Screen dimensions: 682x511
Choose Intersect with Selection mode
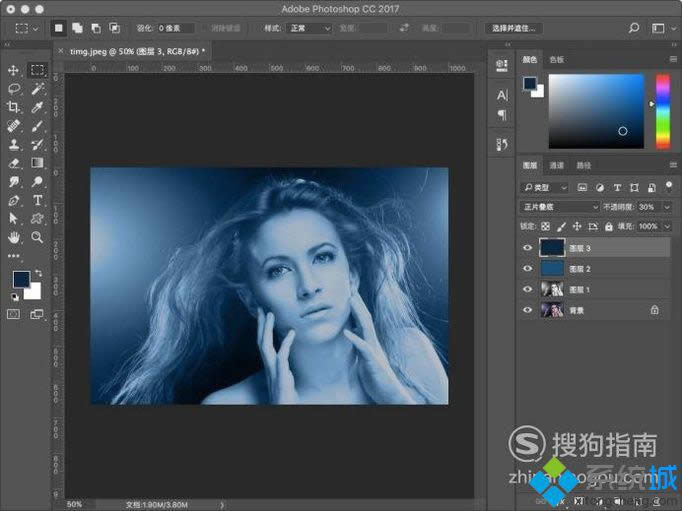point(114,28)
